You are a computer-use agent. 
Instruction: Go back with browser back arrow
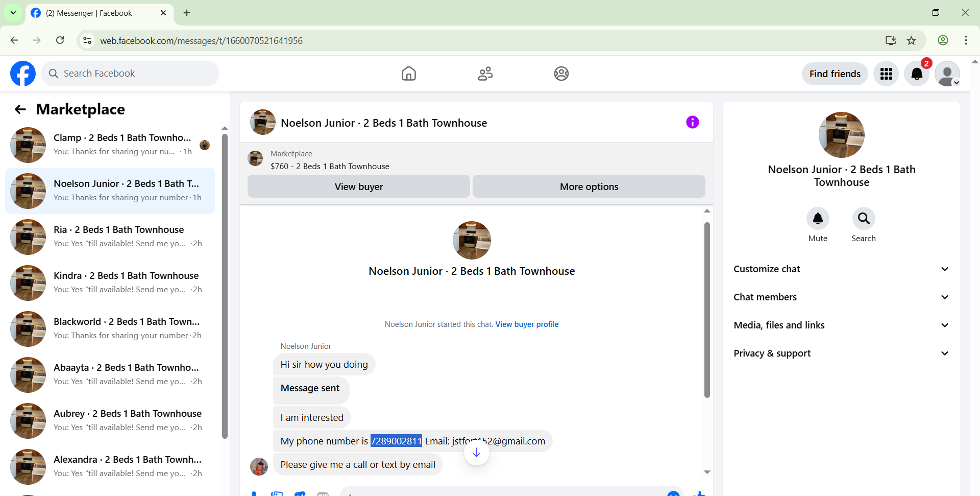[x=14, y=40]
